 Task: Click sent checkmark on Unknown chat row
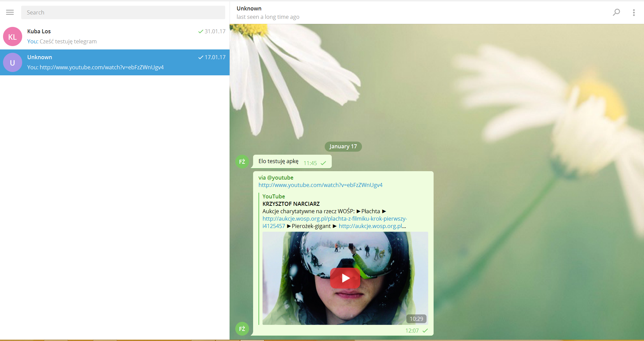pos(201,57)
